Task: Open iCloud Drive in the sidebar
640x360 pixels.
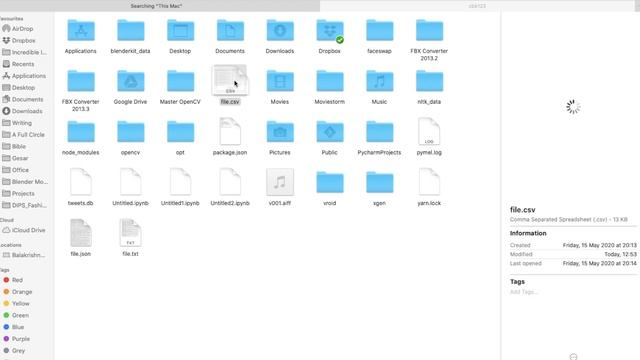Action: coord(24,231)
